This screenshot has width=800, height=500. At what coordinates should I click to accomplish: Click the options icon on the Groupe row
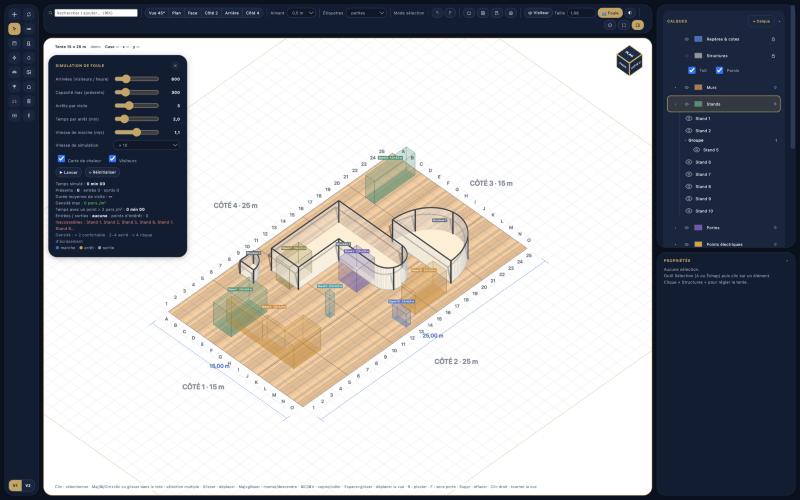tap(776, 140)
